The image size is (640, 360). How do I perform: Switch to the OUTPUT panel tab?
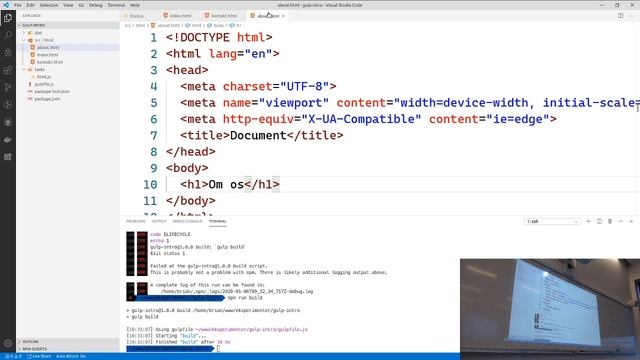[x=159, y=221]
